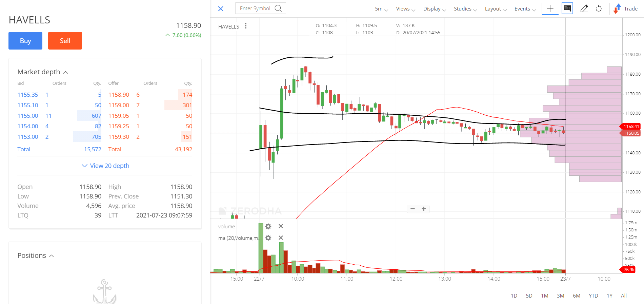Close the chart with the blue X
Screen dimensions: 644x304
(221, 9)
